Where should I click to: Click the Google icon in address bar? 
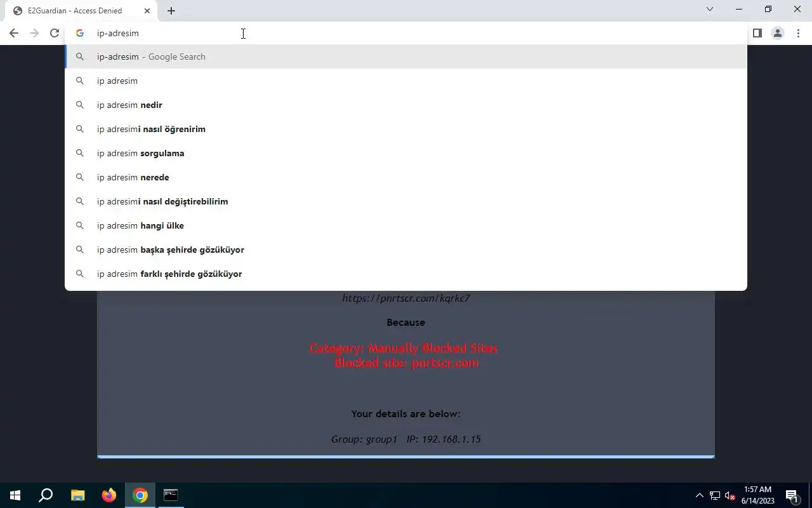pyautogui.click(x=80, y=33)
